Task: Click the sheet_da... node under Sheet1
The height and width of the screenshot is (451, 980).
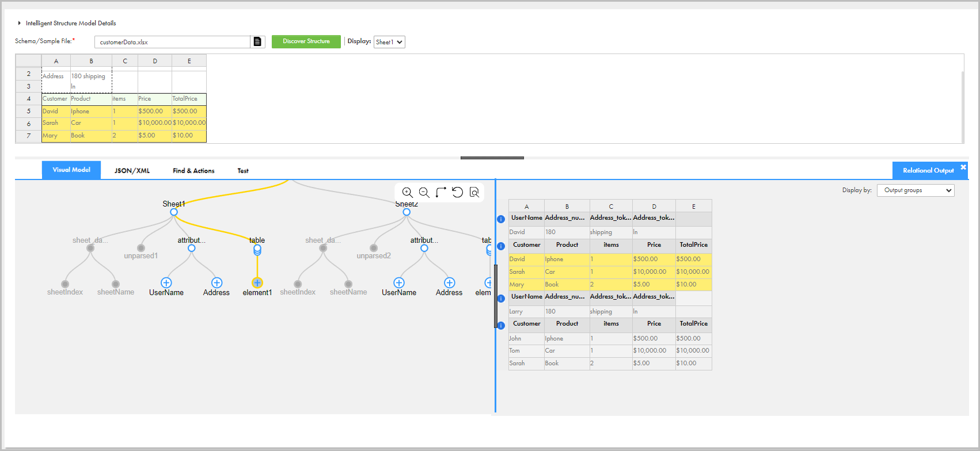Action: (90, 248)
